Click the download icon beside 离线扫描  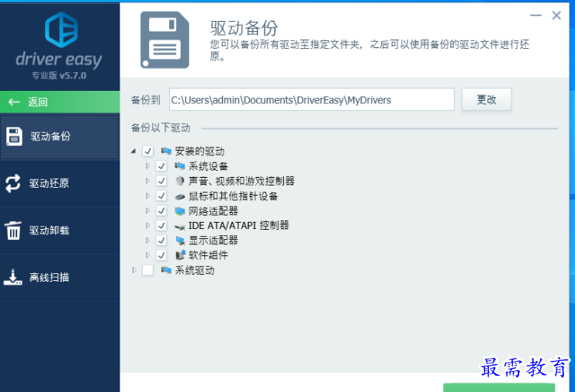click(13, 277)
